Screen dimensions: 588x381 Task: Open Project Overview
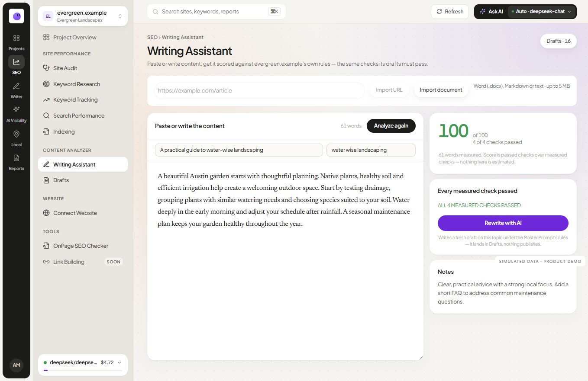[x=83, y=38]
